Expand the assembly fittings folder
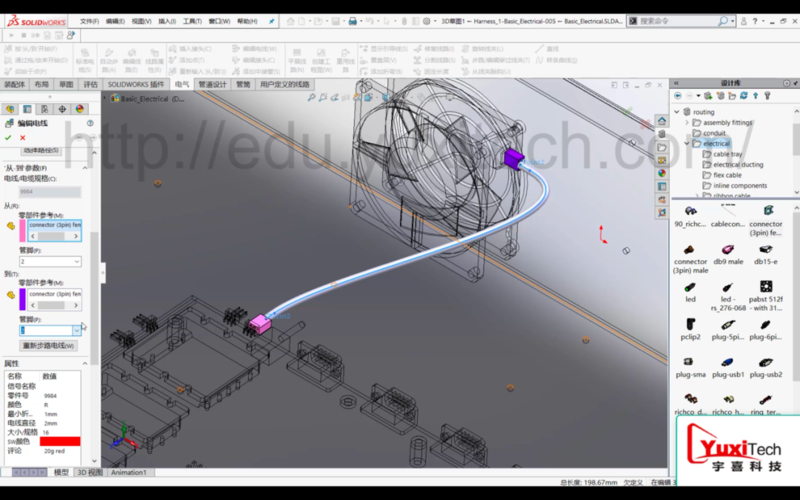The image size is (800, 500). (687, 122)
